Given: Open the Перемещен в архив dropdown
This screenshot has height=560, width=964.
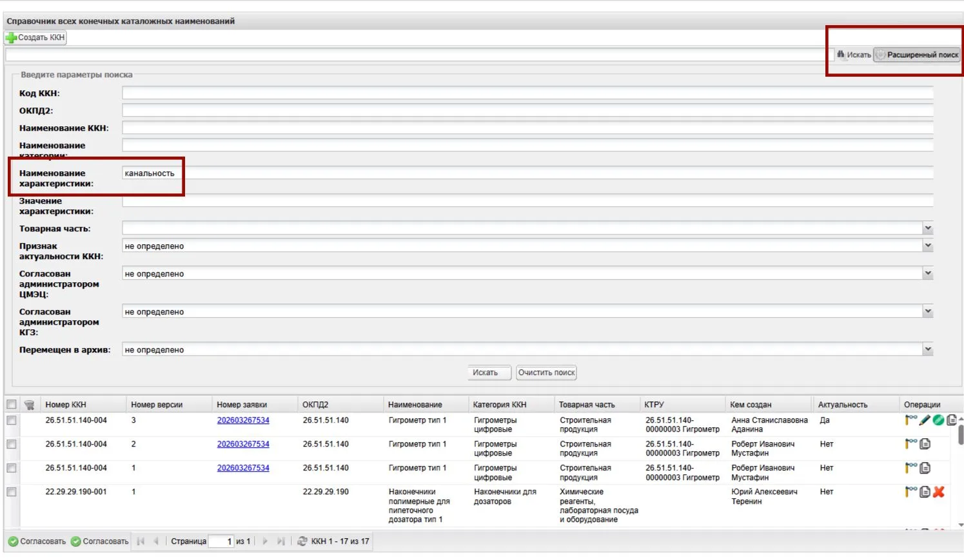Looking at the screenshot, I should tap(927, 349).
